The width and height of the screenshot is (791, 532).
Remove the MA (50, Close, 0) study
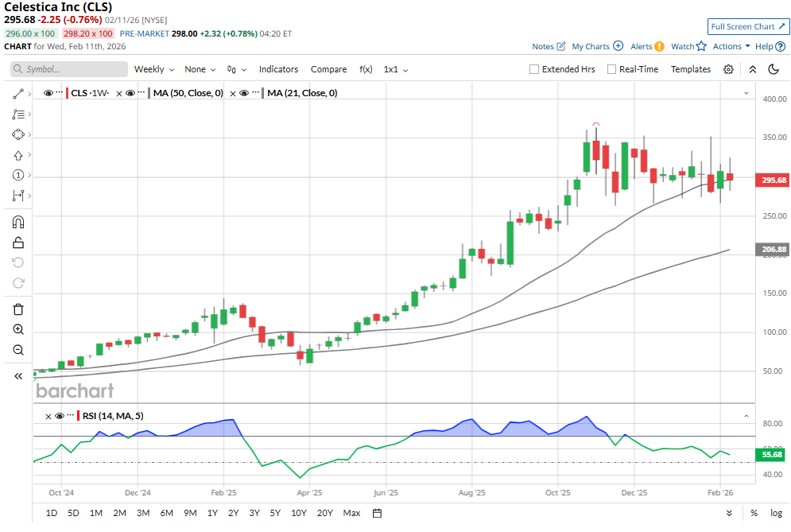[x=119, y=93]
